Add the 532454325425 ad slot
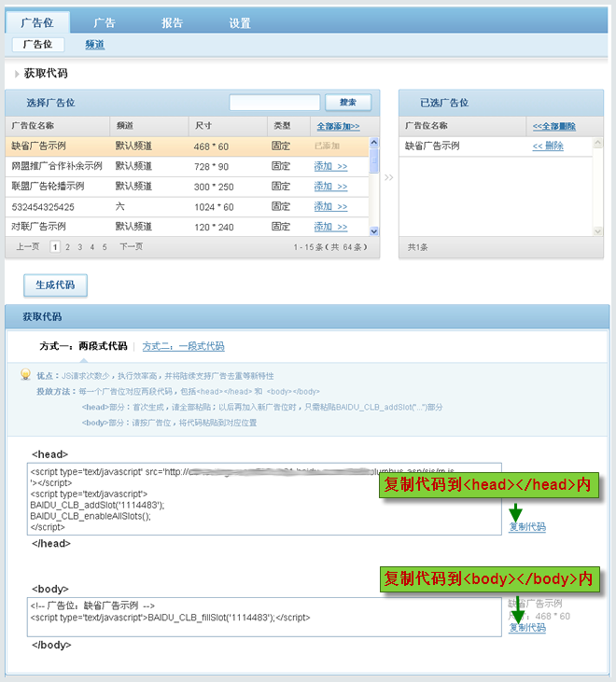 point(330,206)
